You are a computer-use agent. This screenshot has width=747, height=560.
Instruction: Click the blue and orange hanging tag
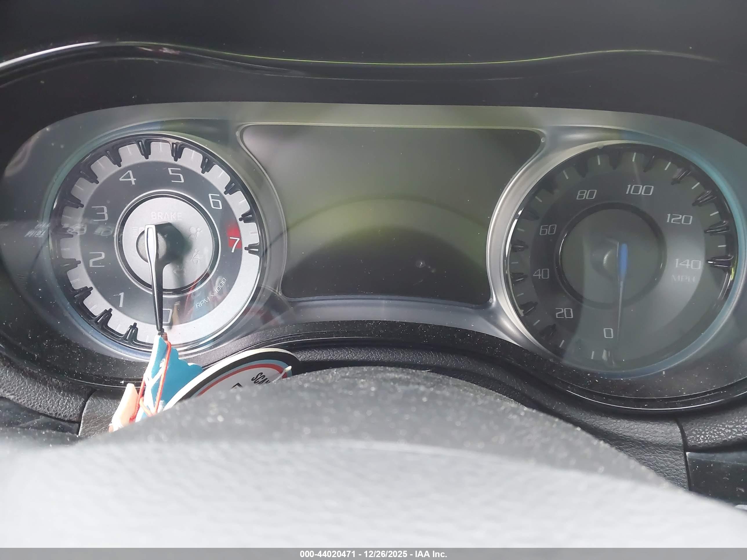click(x=156, y=382)
